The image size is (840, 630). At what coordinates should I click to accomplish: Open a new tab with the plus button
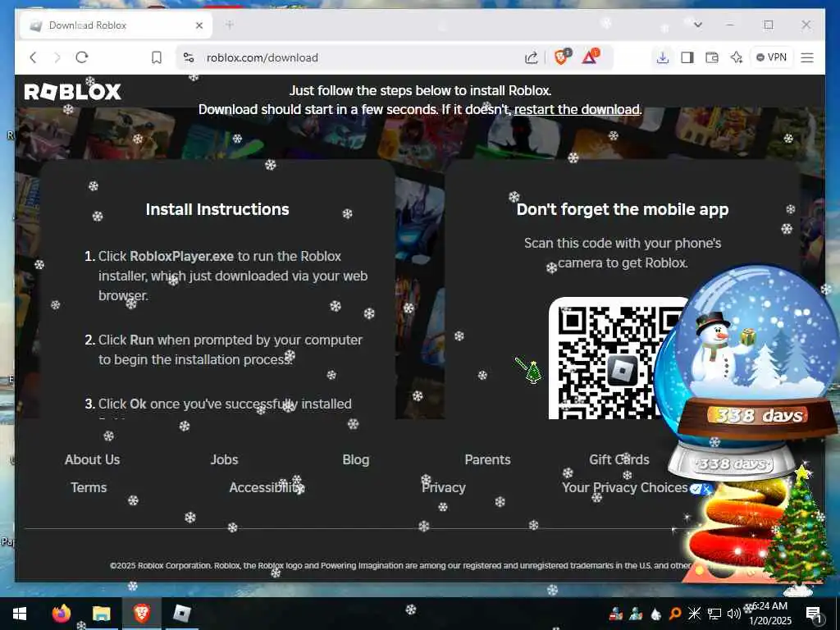[230, 25]
